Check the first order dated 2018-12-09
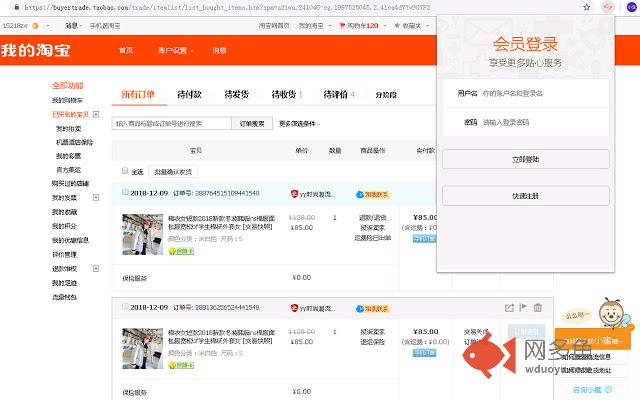The image size is (640, 400). 125,192
